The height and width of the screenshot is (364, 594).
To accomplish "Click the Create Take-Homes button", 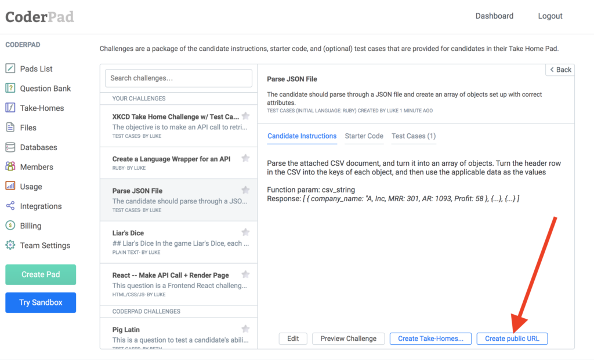I will [x=431, y=338].
